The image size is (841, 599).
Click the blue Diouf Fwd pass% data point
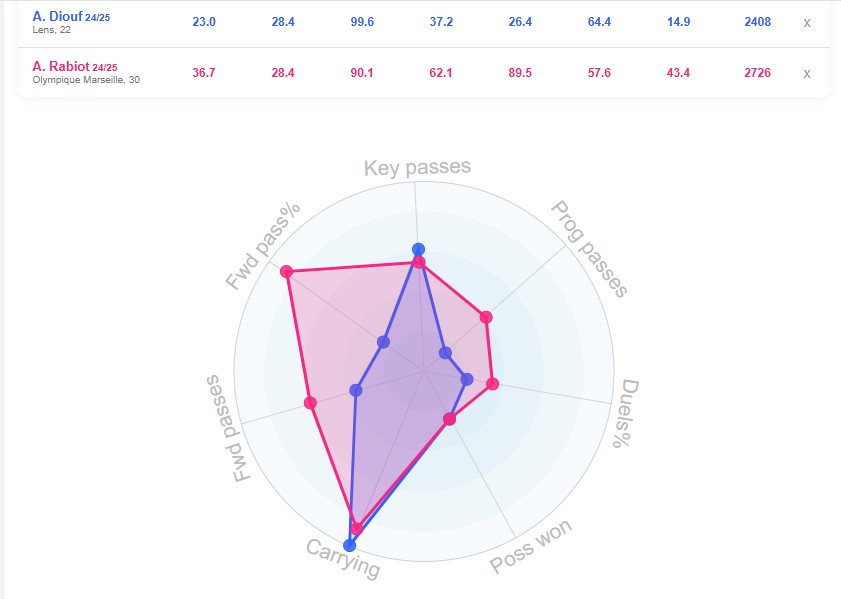click(383, 342)
